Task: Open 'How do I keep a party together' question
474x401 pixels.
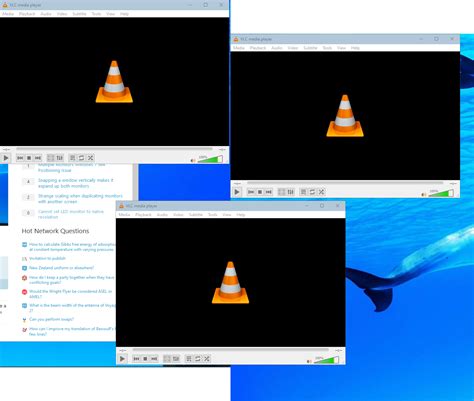Action: click(71, 280)
